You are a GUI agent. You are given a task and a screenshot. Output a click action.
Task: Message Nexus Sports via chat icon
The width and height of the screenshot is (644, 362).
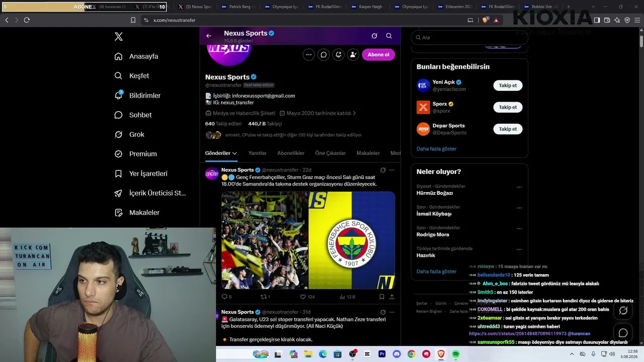coord(324,55)
